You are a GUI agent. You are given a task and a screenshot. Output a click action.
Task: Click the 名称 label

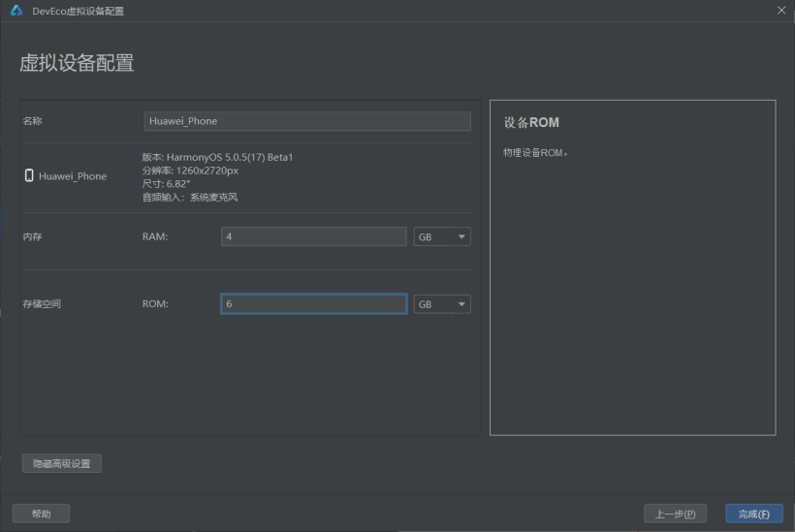point(32,120)
